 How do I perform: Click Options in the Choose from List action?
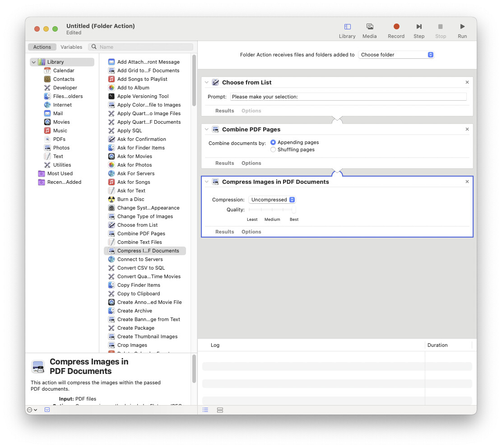click(x=251, y=111)
